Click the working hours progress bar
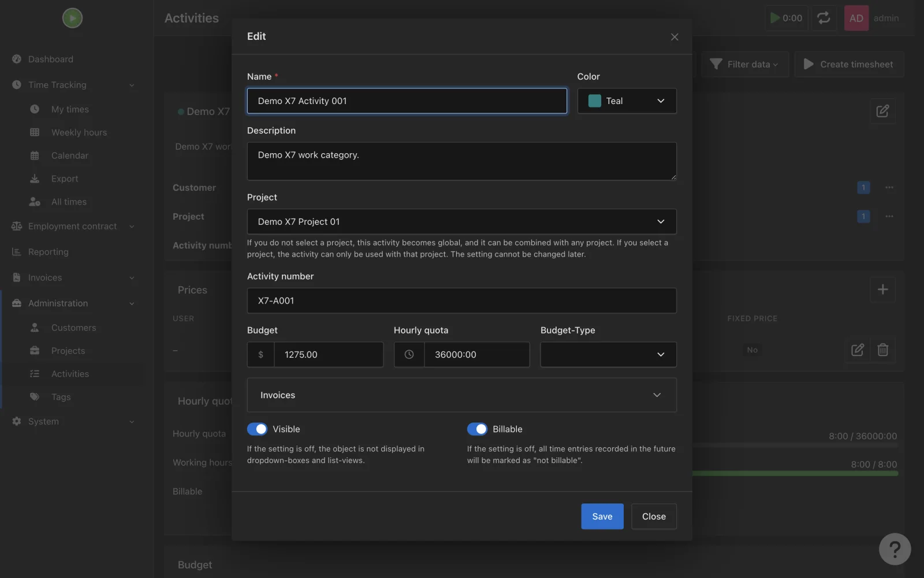The height and width of the screenshot is (578, 924). (795, 473)
